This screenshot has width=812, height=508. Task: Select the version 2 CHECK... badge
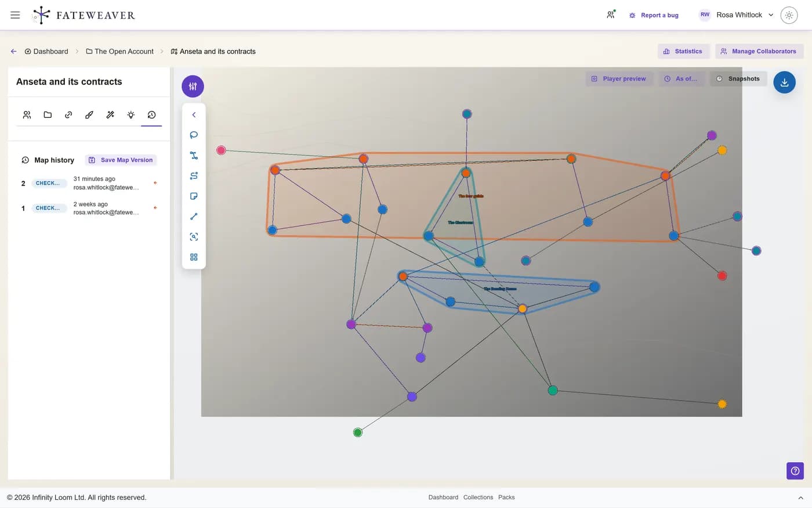coord(49,183)
